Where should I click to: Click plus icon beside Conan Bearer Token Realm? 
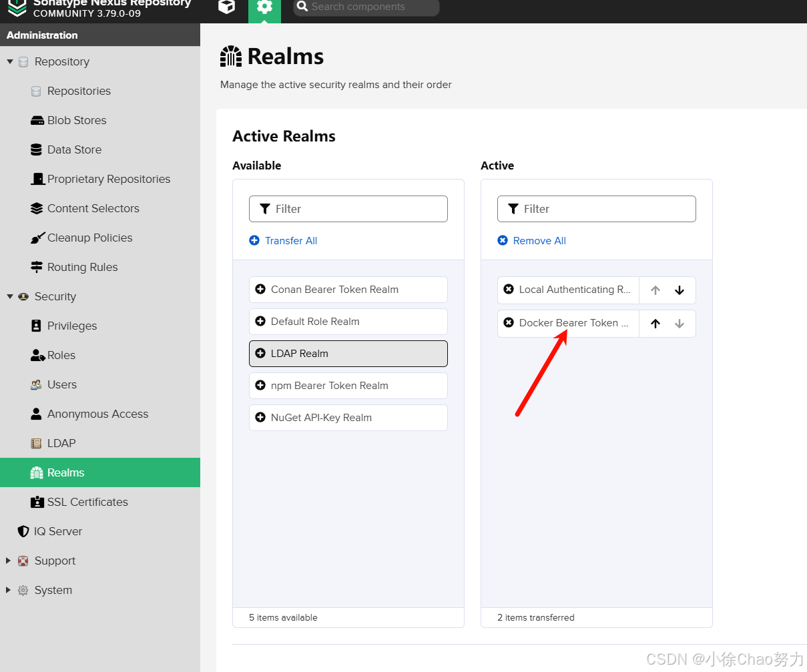point(260,290)
